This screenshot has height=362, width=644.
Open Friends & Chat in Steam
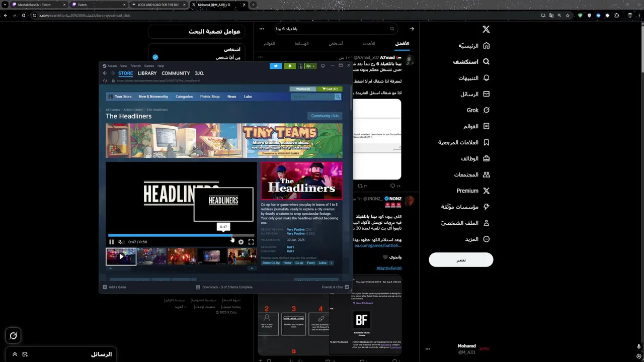[335, 287]
